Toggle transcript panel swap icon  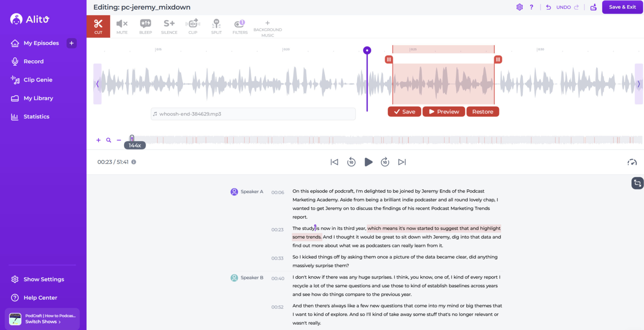click(x=637, y=183)
